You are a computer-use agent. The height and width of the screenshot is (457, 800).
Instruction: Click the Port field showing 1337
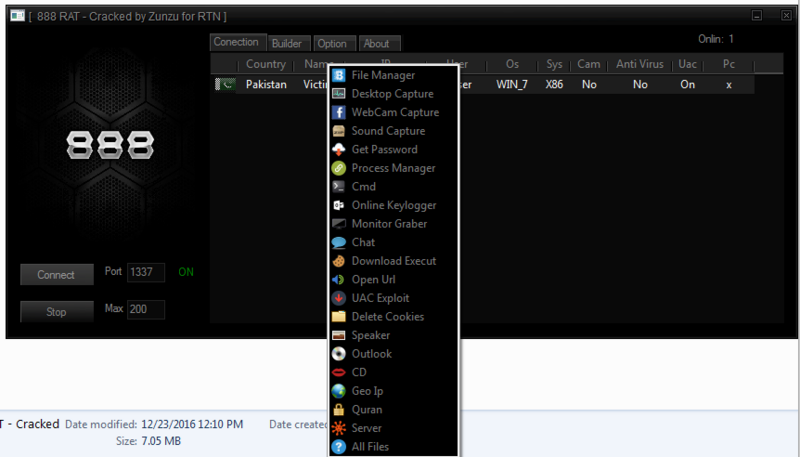(x=146, y=272)
